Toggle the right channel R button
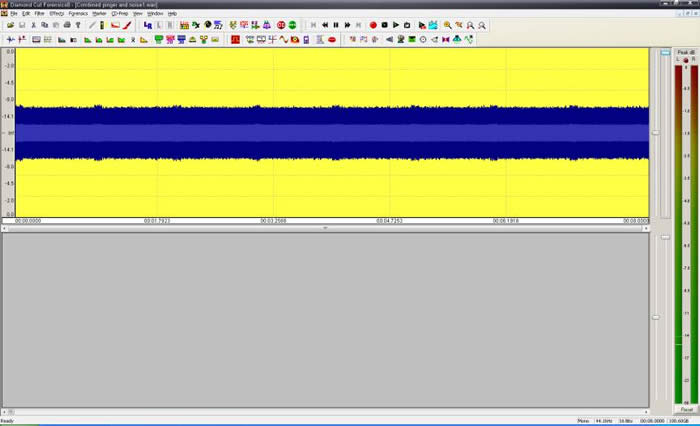 click(170, 25)
